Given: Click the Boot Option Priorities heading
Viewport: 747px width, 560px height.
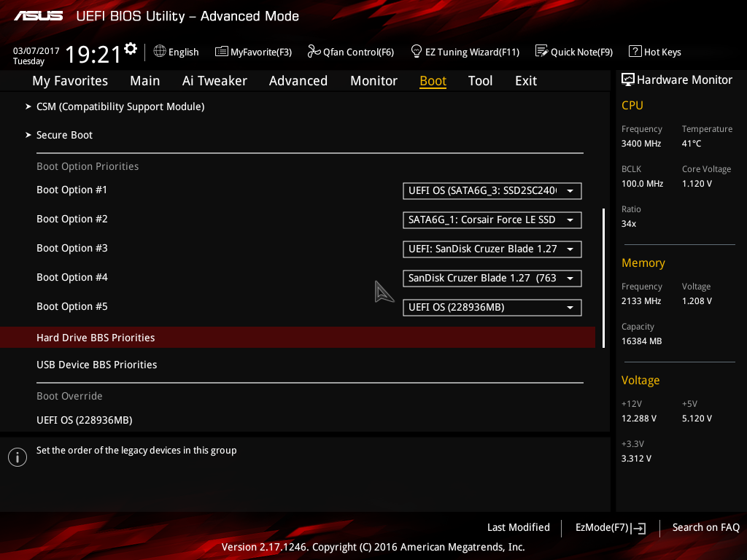Looking at the screenshot, I should [88, 167].
